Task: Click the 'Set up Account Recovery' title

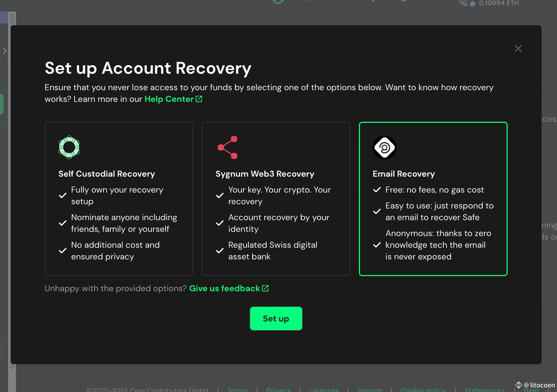Action: coord(148,68)
